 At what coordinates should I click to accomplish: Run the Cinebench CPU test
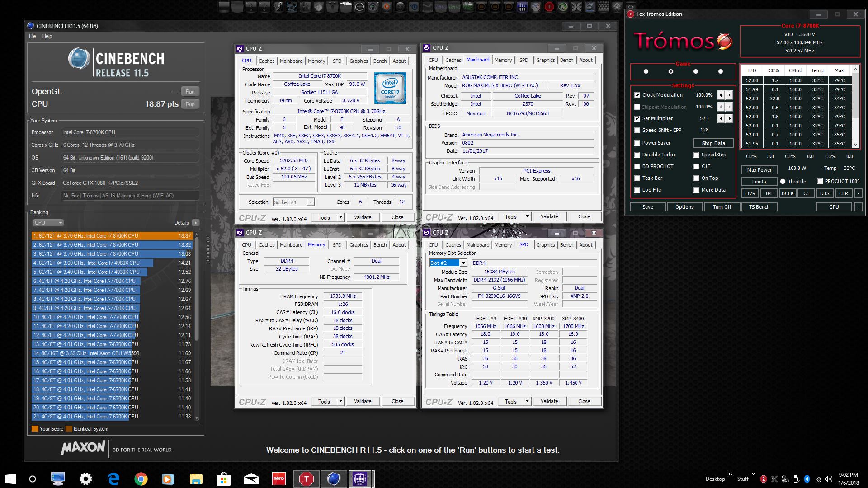pyautogui.click(x=190, y=104)
